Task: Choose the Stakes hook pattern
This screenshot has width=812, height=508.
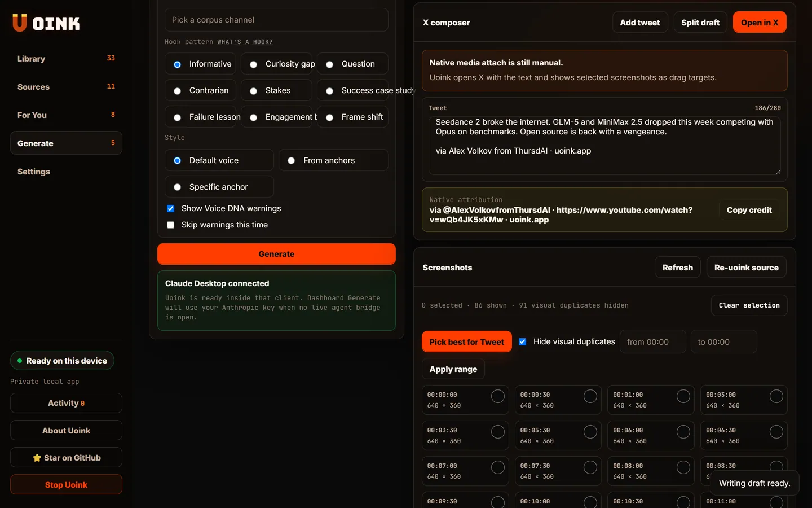Action: tap(276, 90)
